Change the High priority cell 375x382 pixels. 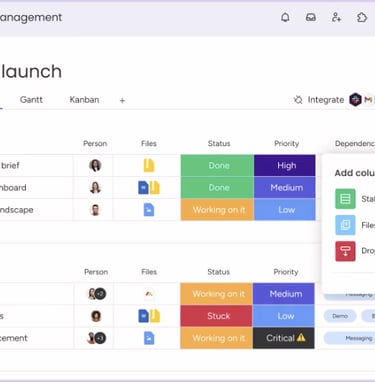click(285, 165)
